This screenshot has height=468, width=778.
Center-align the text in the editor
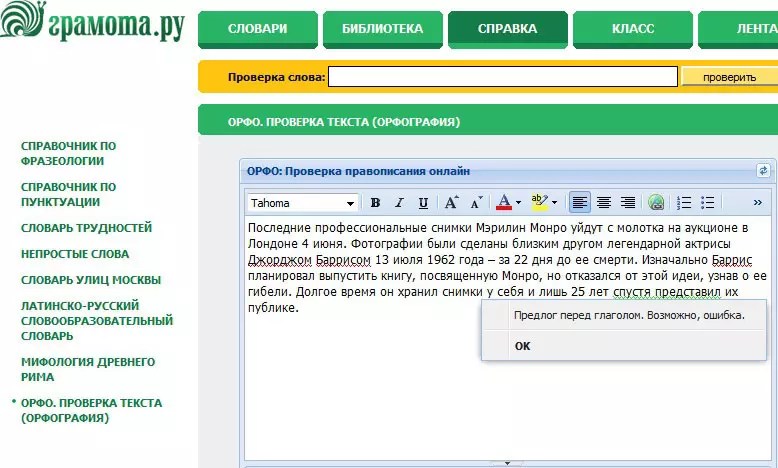(x=604, y=203)
